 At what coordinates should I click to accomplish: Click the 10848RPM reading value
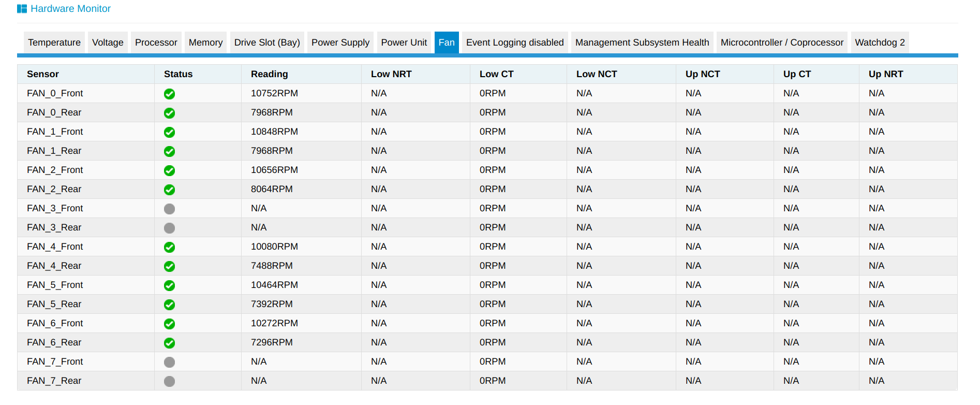[x=274, y=132]
